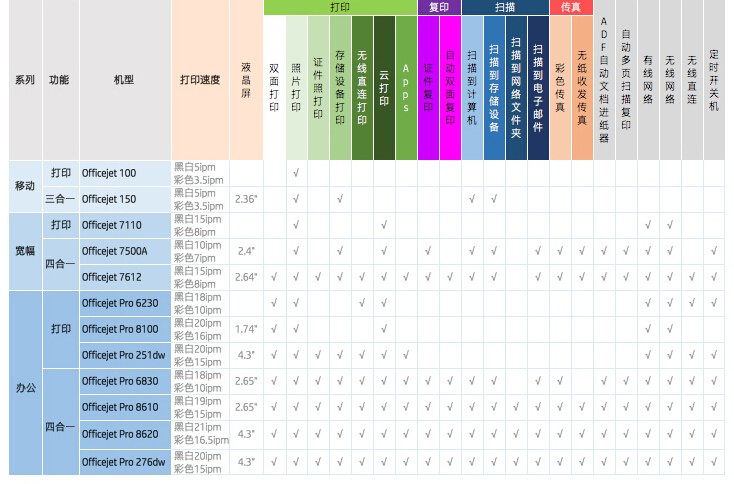The height and width of the screenshot is (484, 734).
Task: Select the red 传真 group header
Action: [571, 7]
